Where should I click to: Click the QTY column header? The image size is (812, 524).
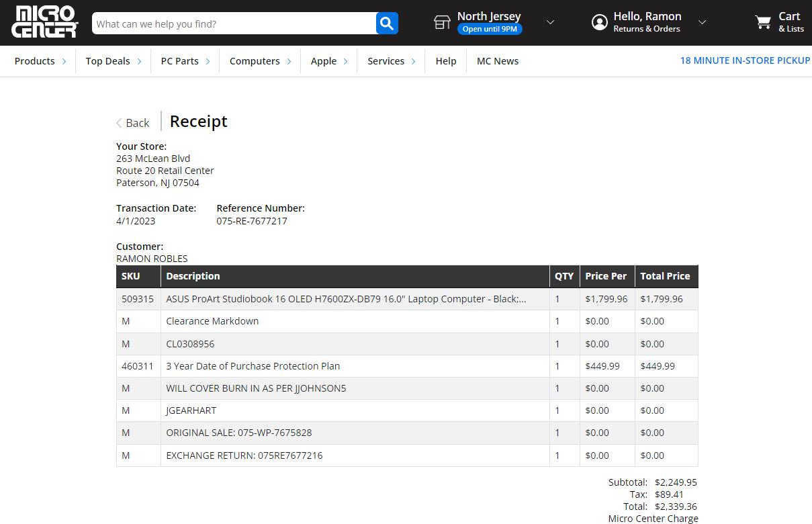pos(564,276)
